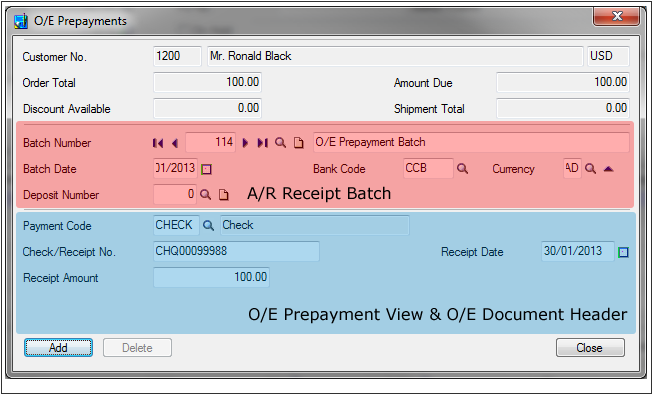Image resolution: width=652 pixels, height=394 pixels.
Task: Create new deposit number document icon
Action: pyautogui.click(x=224, y=195)
